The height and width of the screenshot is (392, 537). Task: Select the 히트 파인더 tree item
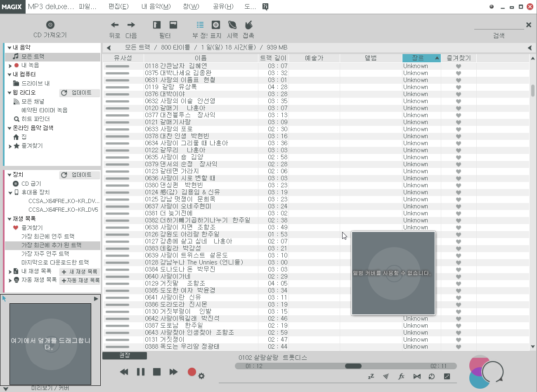pos(35,119)
